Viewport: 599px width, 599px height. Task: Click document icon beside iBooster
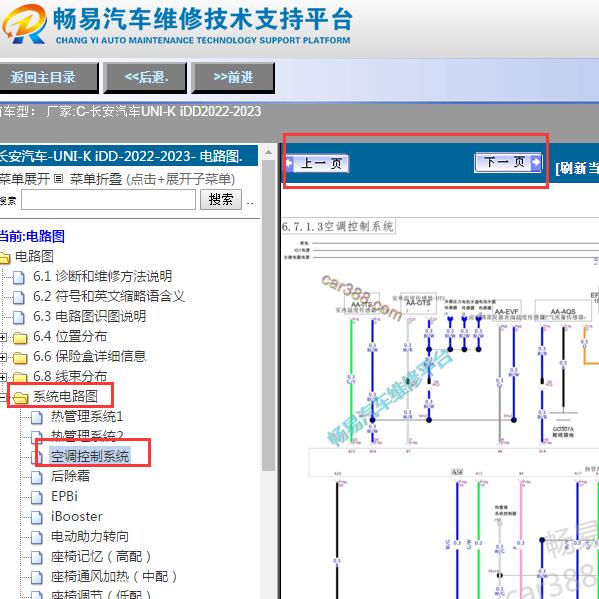(x=37, y=517)
